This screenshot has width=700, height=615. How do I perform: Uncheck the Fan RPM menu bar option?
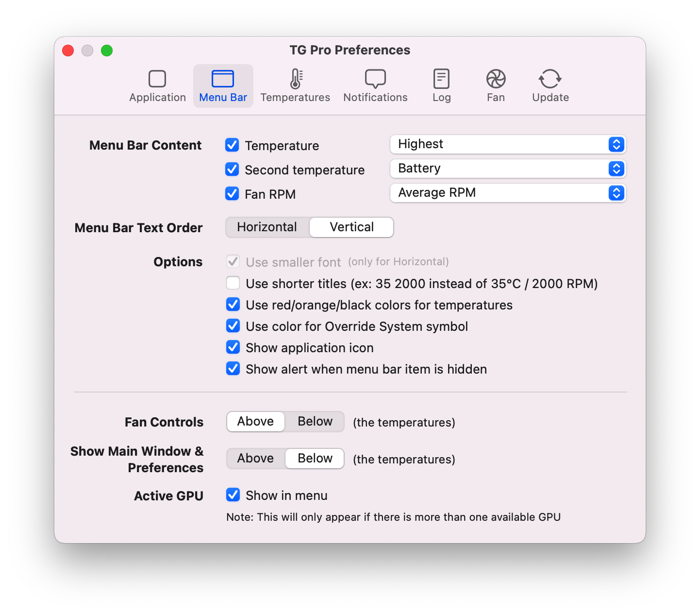[232, 193]
